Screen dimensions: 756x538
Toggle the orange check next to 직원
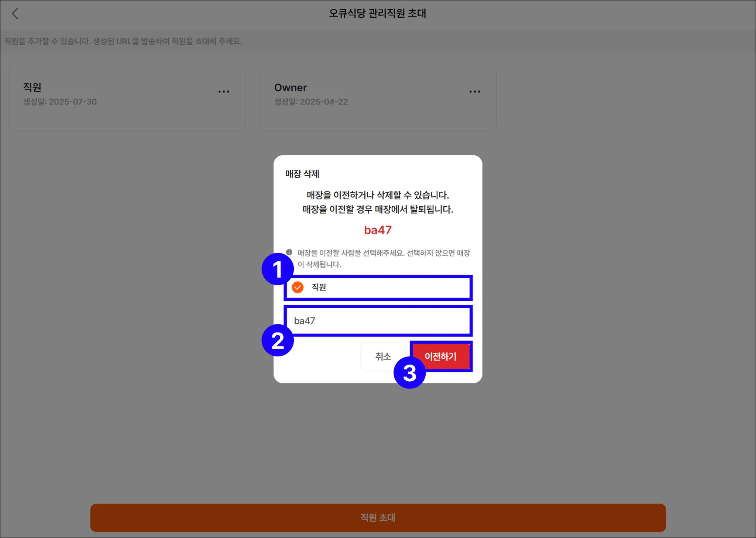(298, 287)
